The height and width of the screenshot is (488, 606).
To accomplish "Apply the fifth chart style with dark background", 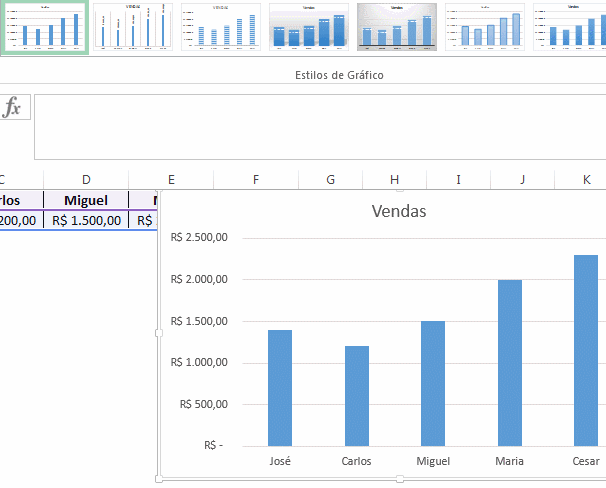I will tap(397, 27).
